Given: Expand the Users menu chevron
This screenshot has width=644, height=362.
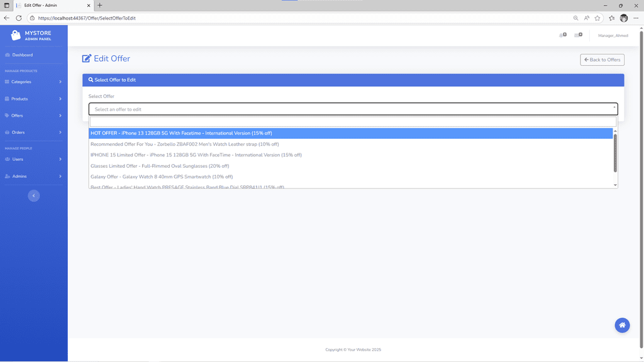Looking at the screenshot, I should [60, 159].
